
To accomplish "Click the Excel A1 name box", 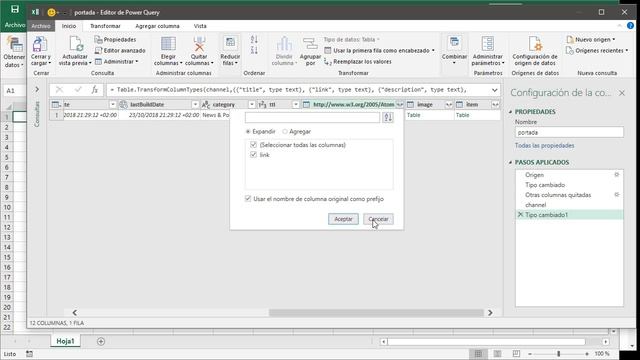I will [x=14, y=91].
